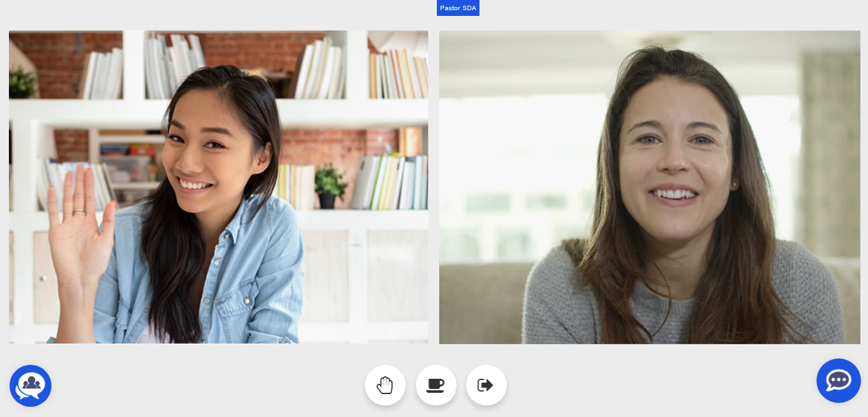This screenshot has height=417, width=868.
Task: Toggle away status with the coffee button
Action: pyautogui.click(x=436, y=385)
